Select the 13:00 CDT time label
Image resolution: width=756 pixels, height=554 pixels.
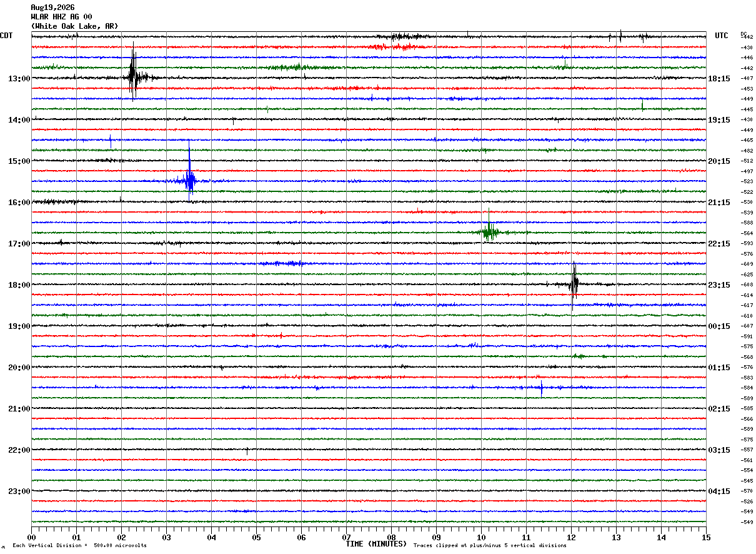(19, 79)
